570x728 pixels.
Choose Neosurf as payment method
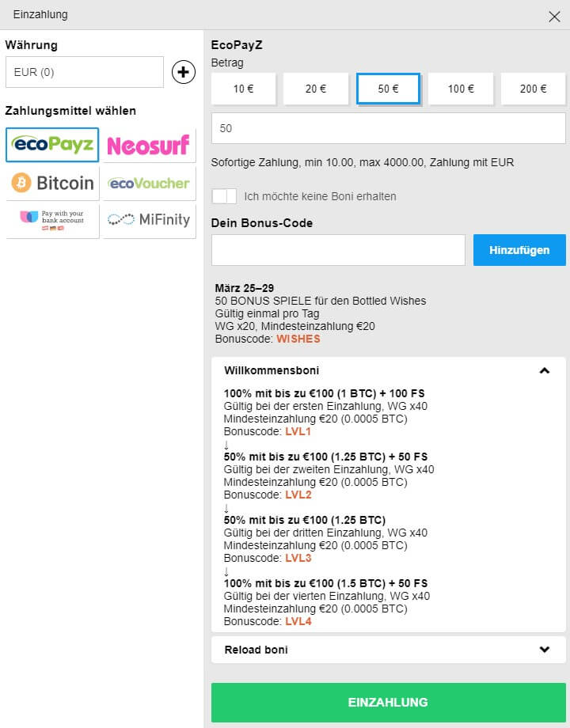tap(149, 145)
